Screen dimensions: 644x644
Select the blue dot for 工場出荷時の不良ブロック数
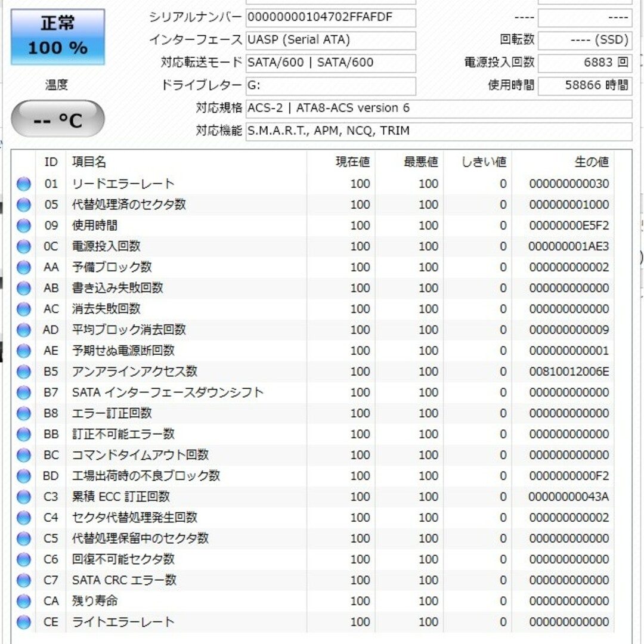[x=23, y=476]
